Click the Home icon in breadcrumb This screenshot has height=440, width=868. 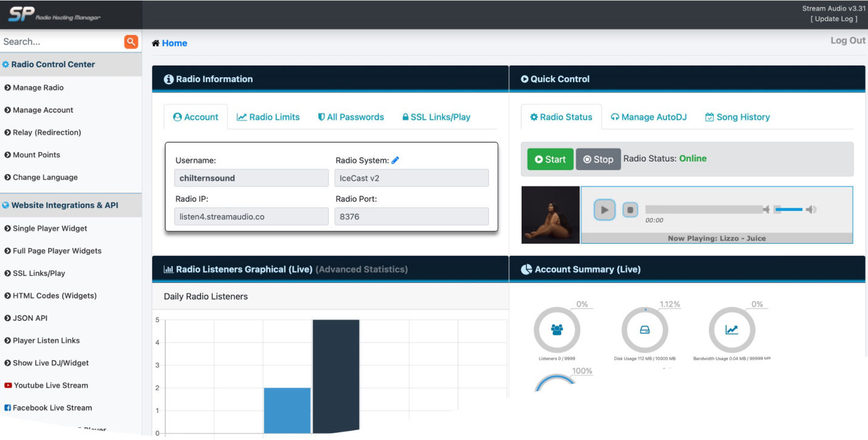click(x=155, y=43)
